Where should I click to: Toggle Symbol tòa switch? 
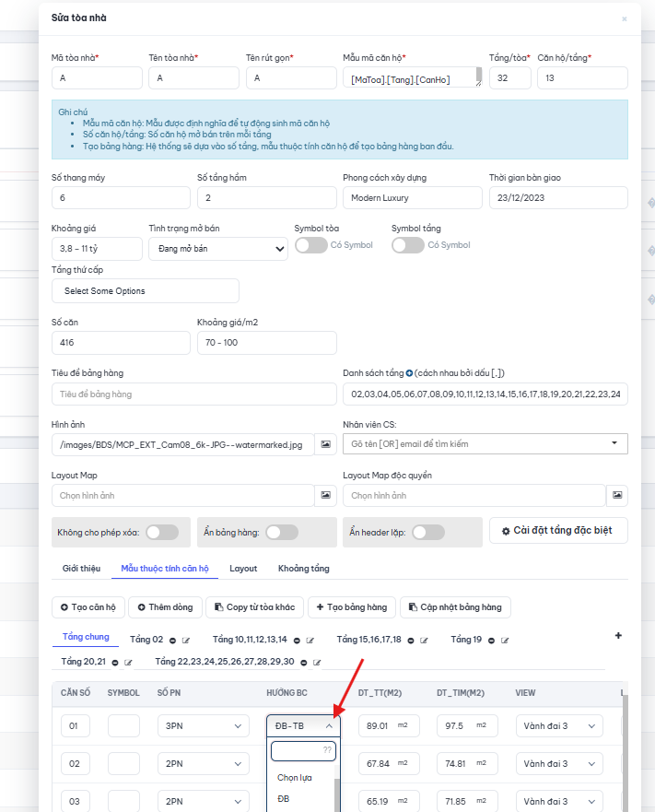coord(311,245)
